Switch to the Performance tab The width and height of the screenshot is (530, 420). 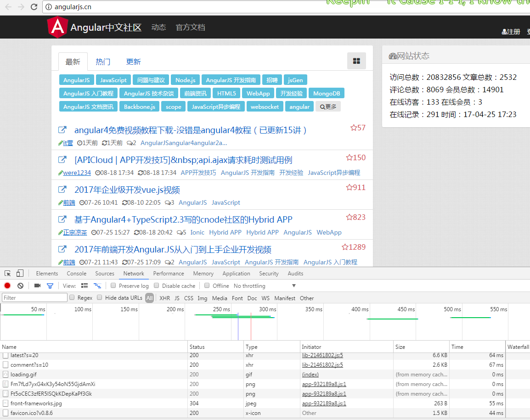(x=169, y=274)
